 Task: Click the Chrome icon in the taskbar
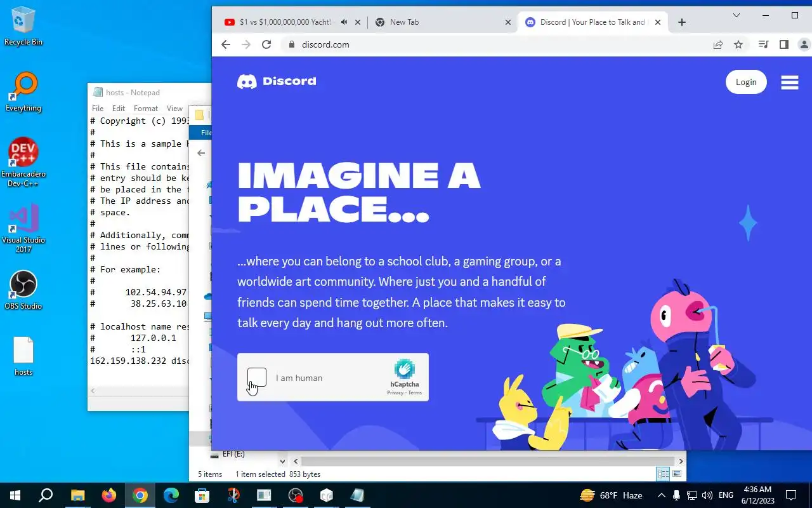(140, 495)
